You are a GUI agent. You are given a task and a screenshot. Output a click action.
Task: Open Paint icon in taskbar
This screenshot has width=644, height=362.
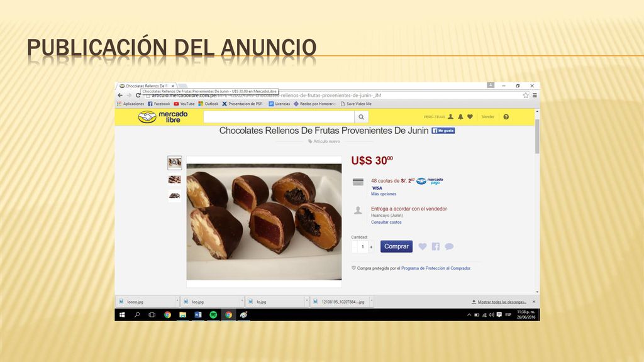coord(243,315)
